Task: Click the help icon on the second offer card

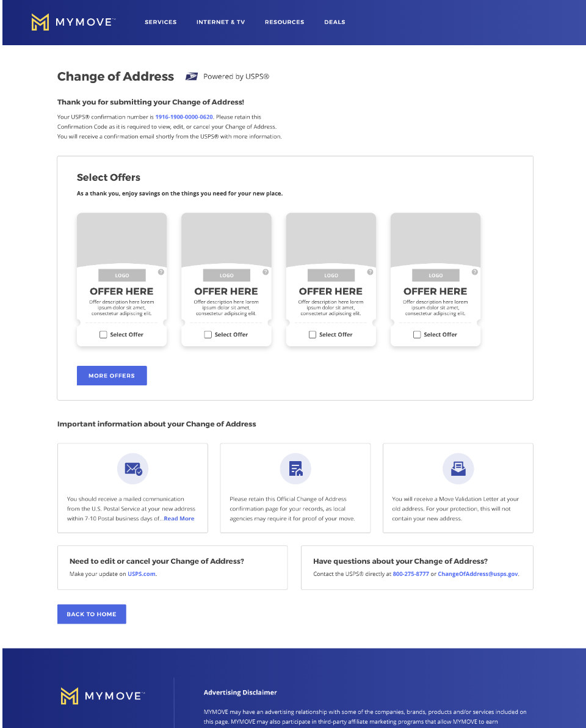Action: 266,272
